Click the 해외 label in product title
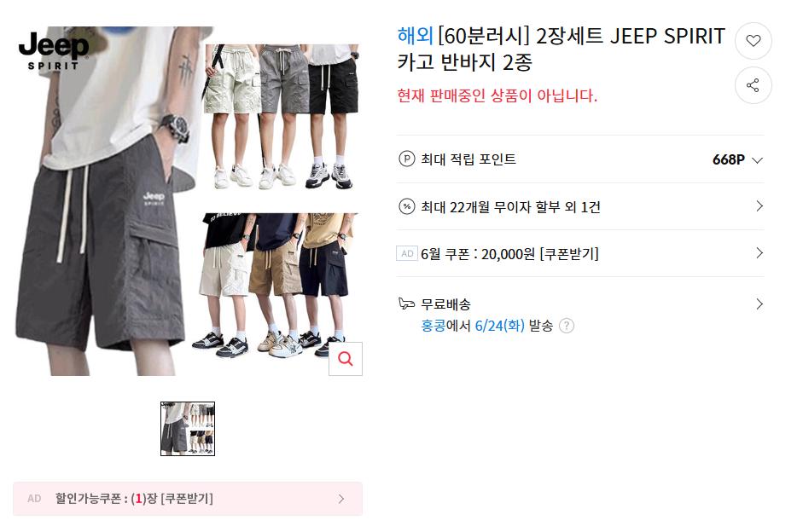The width and height of the screenshot is (803, 532). 416,36
